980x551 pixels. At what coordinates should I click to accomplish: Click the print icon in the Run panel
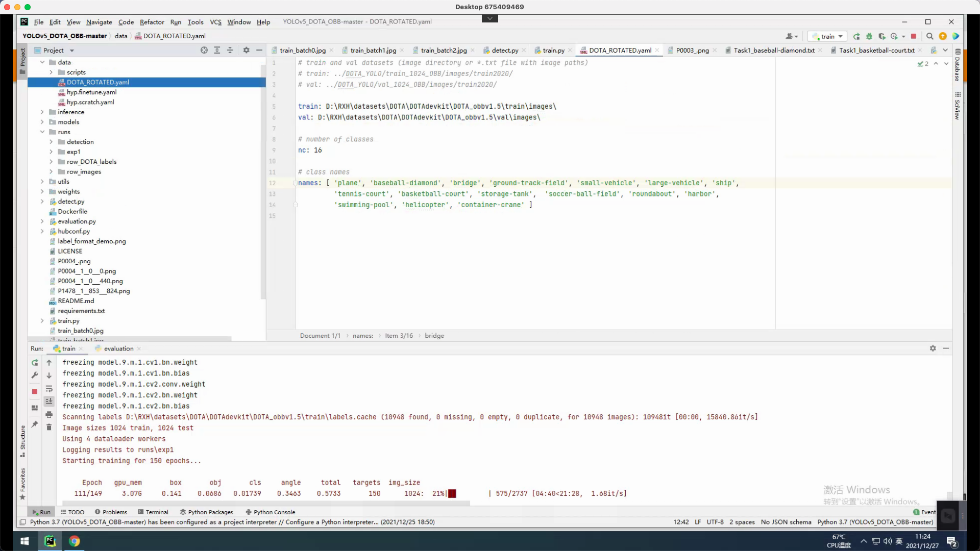pos(49,414)
